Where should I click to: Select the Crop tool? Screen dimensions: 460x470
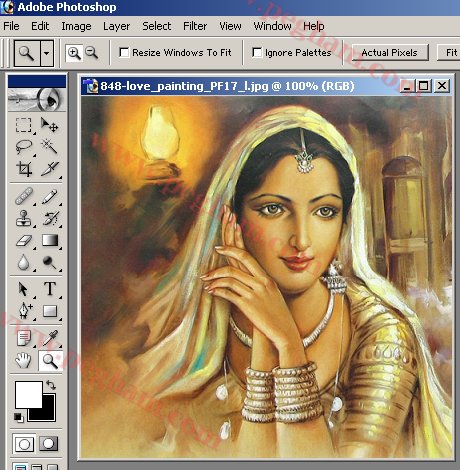tap(24, 168)
